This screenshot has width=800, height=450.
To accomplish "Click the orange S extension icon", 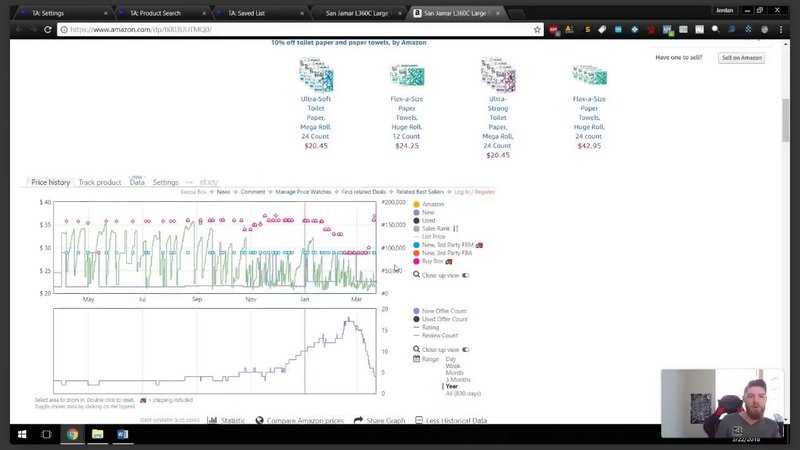I will tap(587, 30).
